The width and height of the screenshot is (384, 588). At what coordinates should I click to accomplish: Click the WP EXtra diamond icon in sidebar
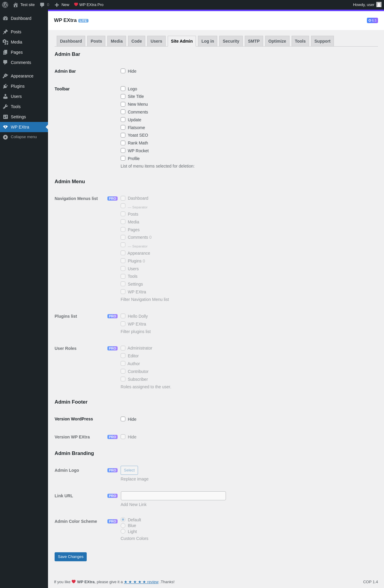(5, 127)
